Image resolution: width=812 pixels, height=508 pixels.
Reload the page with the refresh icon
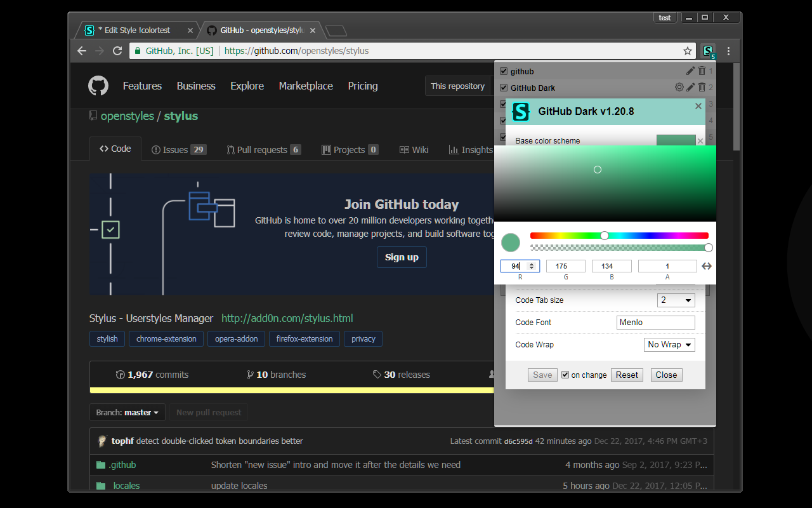(117, 51)
